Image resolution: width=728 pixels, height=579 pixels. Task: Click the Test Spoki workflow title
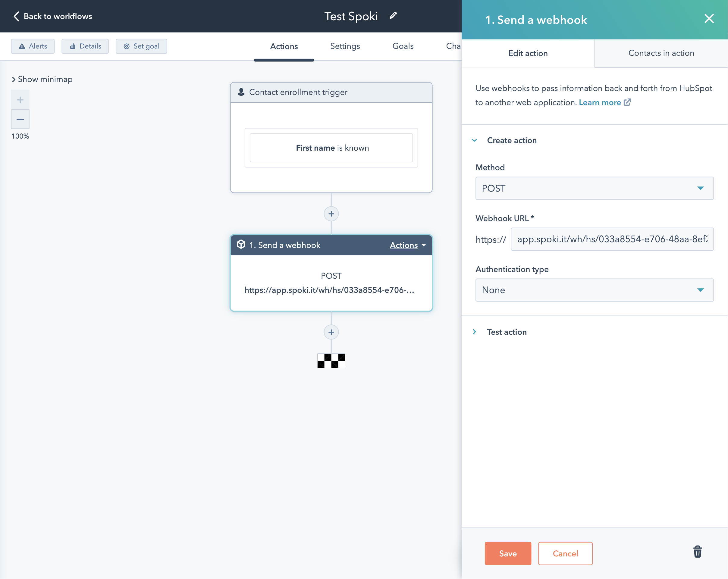point(351,16)
